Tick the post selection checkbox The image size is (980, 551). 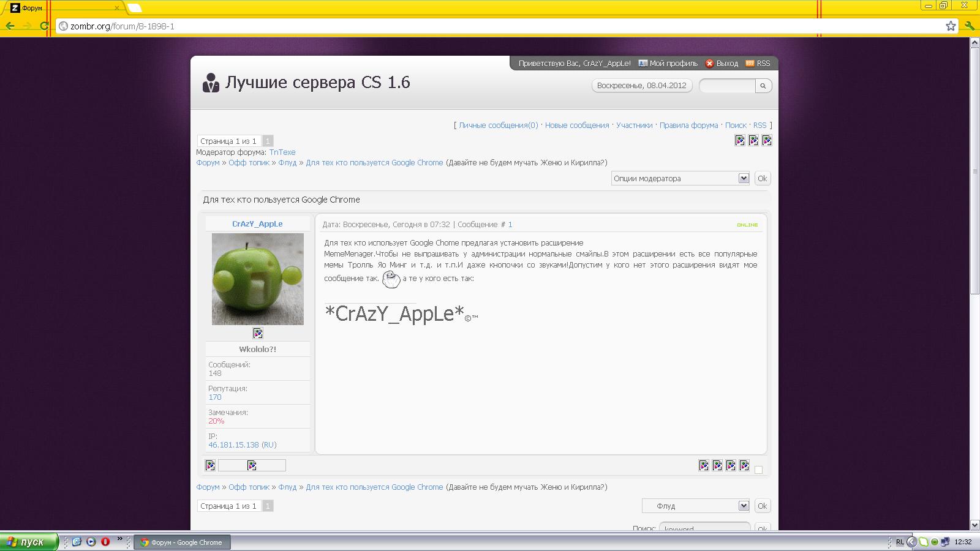[758, 470]
